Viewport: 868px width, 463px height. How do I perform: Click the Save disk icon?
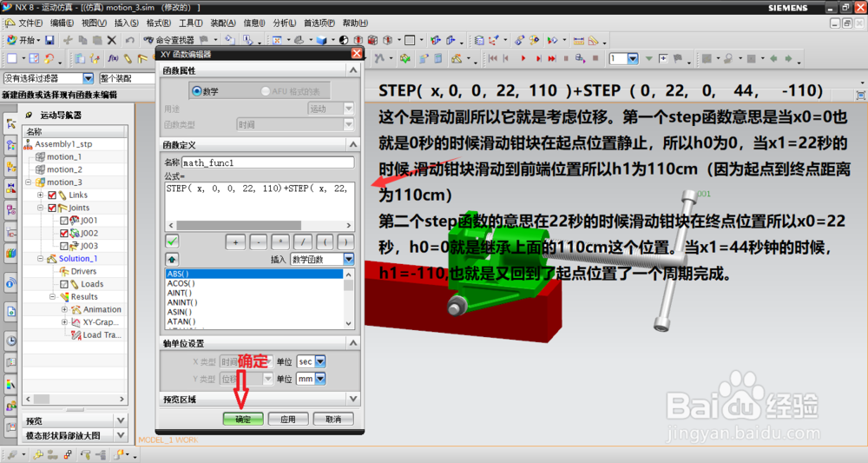(x=49, y=40)
